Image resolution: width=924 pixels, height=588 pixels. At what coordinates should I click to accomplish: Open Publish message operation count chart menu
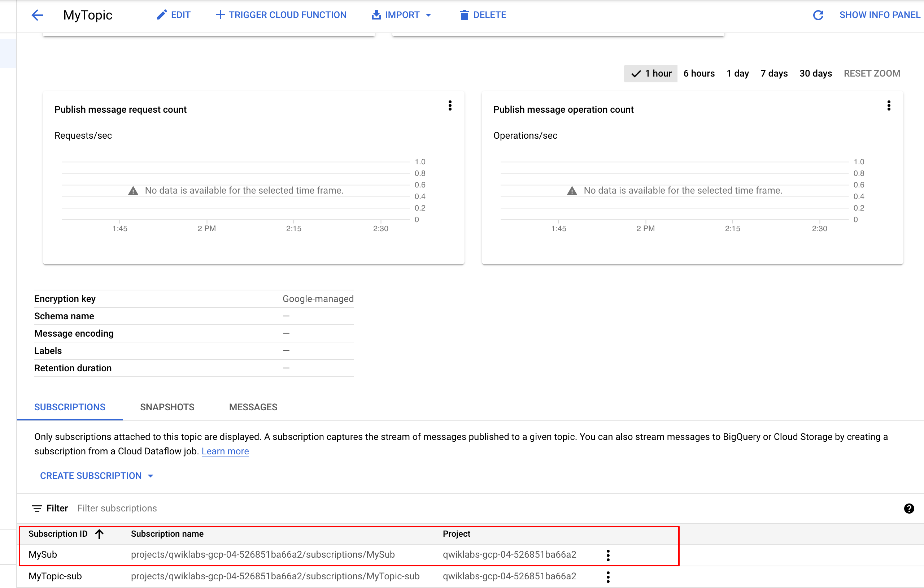889,105
